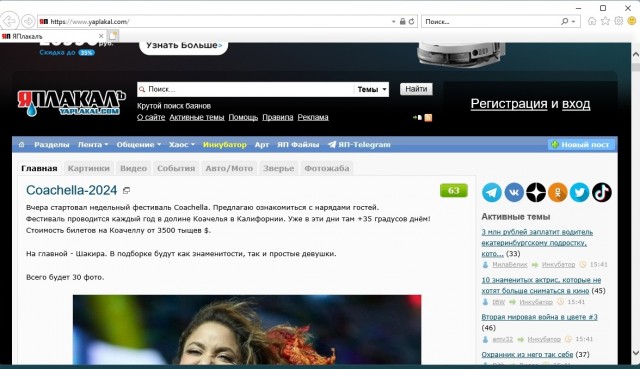Open the Twitter bird social icon
This screenshot has width=640, height=369.
point(580,192)
